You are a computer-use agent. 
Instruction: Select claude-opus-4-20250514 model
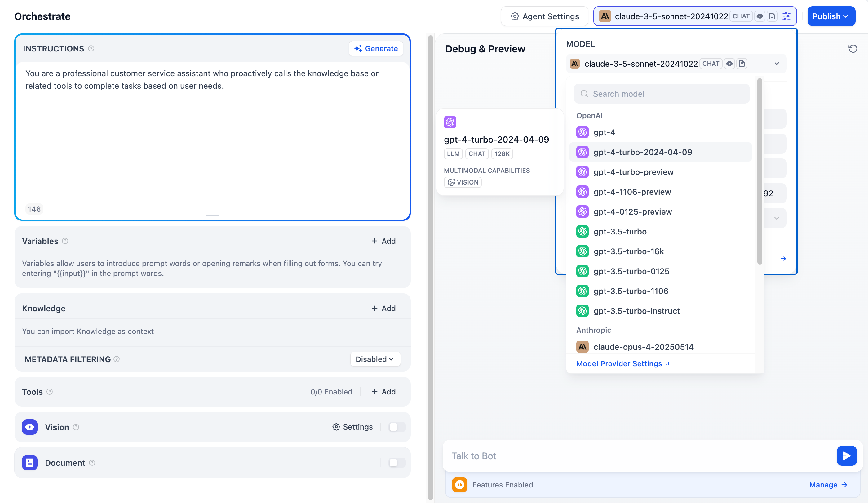click(660, 347)
